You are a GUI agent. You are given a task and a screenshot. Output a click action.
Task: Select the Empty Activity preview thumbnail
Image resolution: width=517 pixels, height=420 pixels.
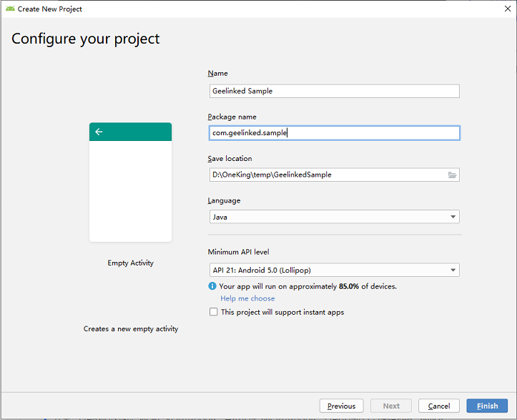(130, 182)
